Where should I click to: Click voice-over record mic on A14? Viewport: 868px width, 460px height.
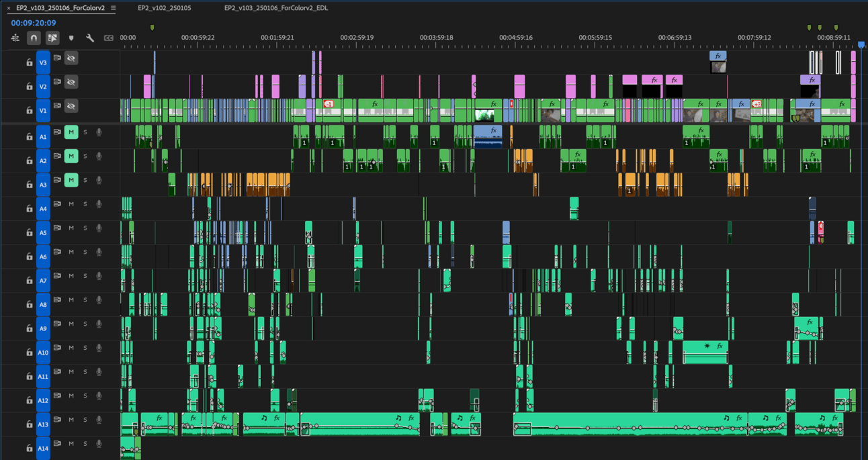(99, 444)
